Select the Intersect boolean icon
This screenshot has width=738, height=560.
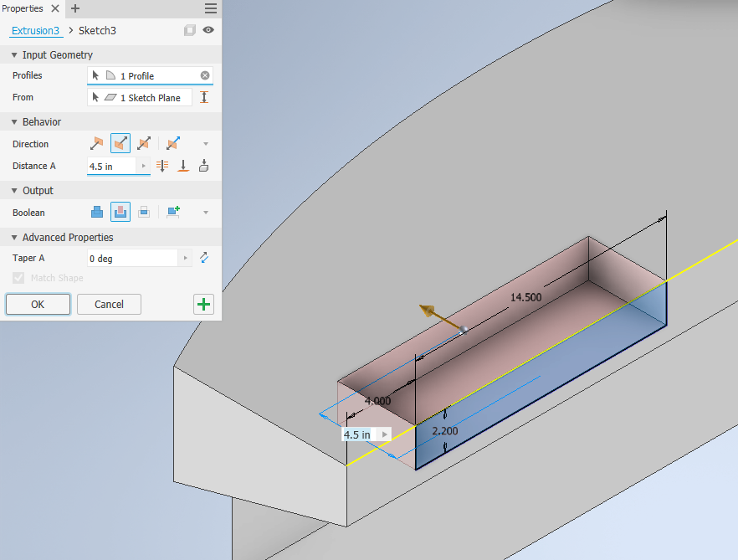click(144, 213)
